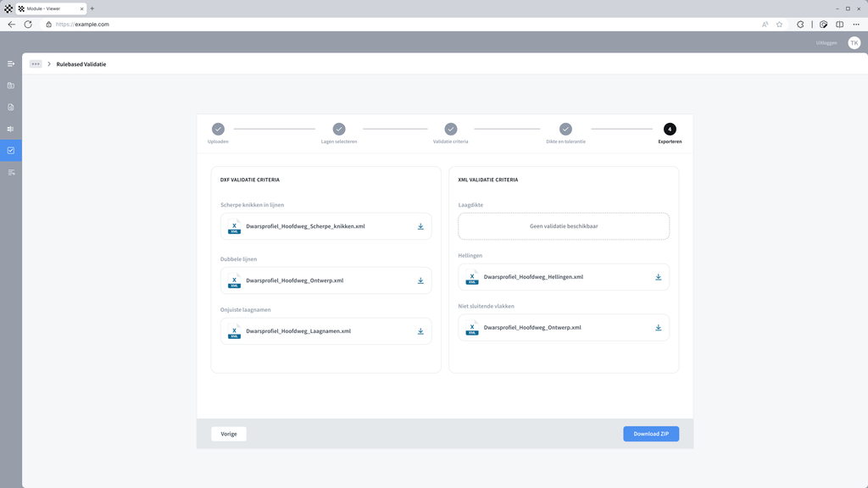Click the Onjuiste laagnamen label
868x488 pixels.
tap(245, 310)
